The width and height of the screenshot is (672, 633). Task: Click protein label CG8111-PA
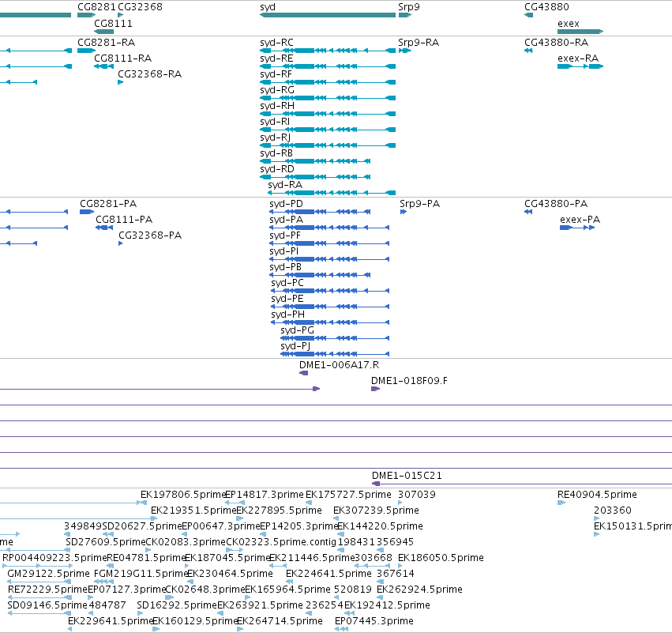124,220
